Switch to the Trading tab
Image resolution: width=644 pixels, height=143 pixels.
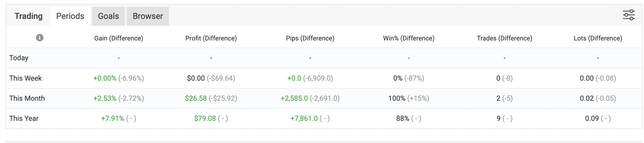point(28,16)
